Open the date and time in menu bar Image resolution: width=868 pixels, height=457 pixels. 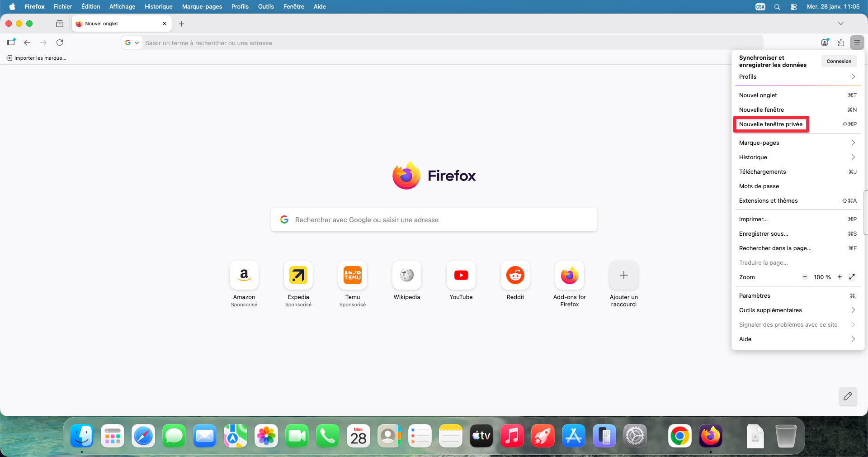833,7
